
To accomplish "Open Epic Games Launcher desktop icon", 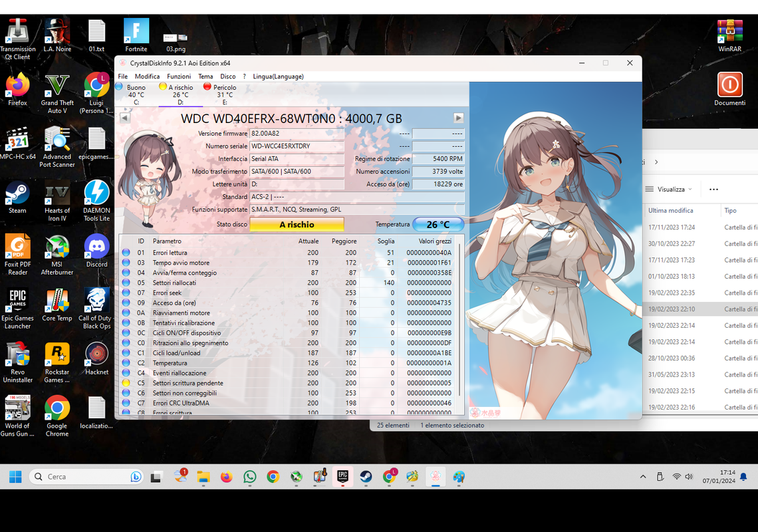I will pyautogui.click(x=18, y=309).
